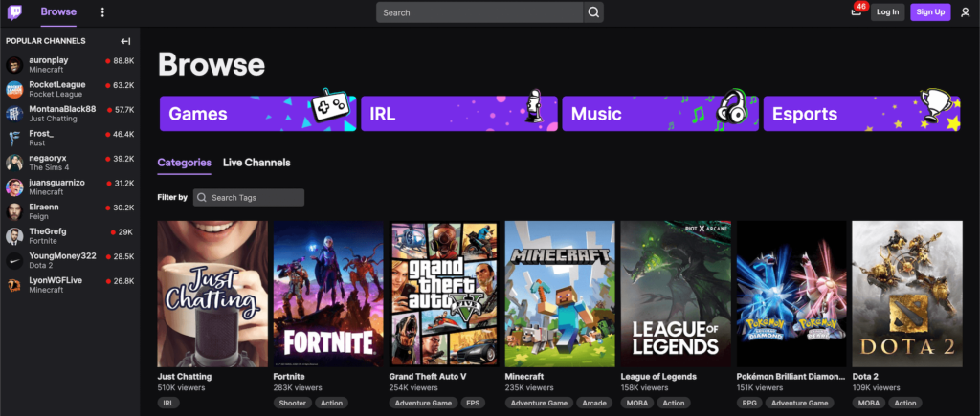Open the IRL category banner
The height and width of the screenshot is (416, 980).
click(459, 113)
